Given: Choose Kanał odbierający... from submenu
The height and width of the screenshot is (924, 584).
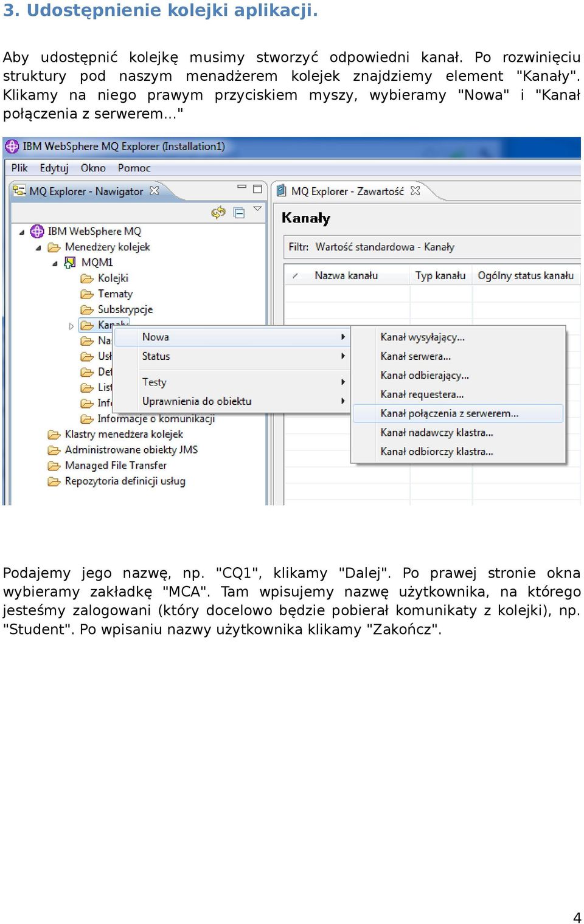Looking at the screenshot, I should (458, 375).
